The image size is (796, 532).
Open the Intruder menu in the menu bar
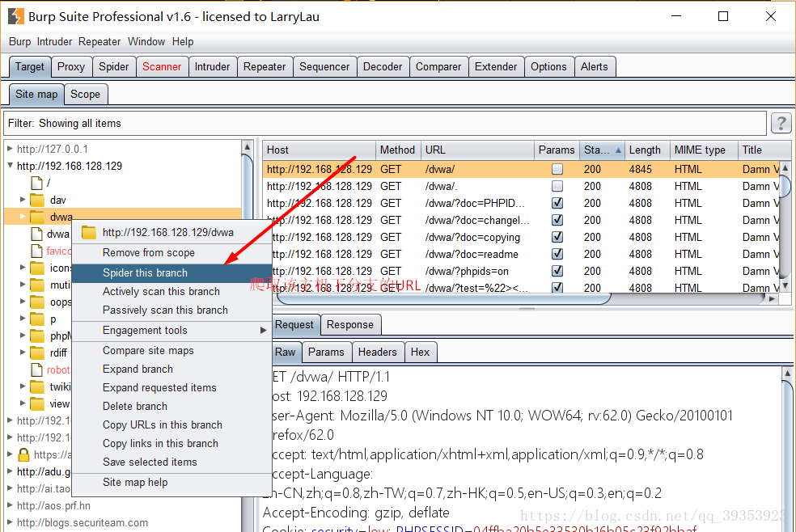(54, 41)
